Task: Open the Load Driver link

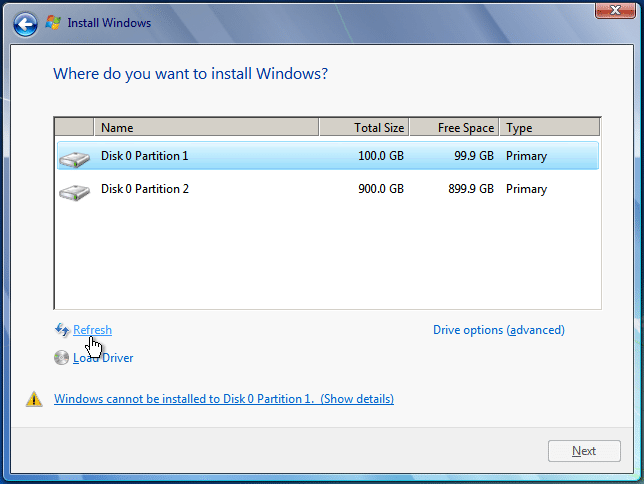Action: coord(103,358)
